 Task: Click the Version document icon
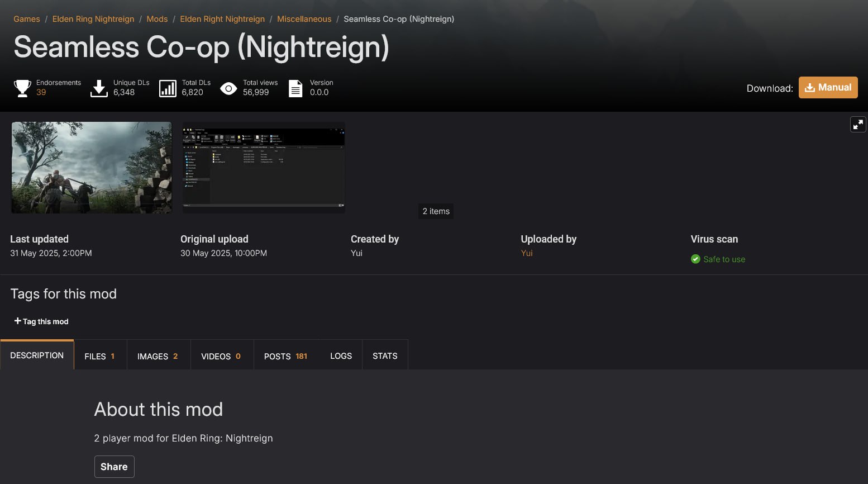tap(295, 88)
